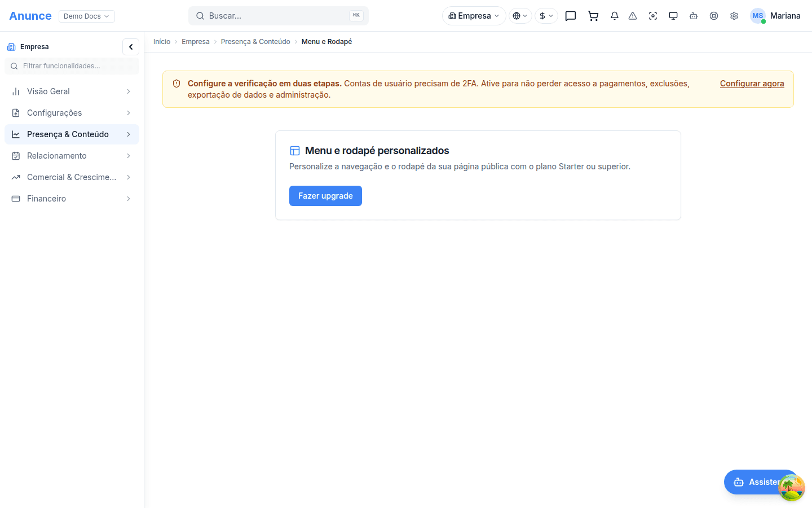
Task: Click the warning triangle alerts icon
Action: pyautogui.click(x=633, y=16)
